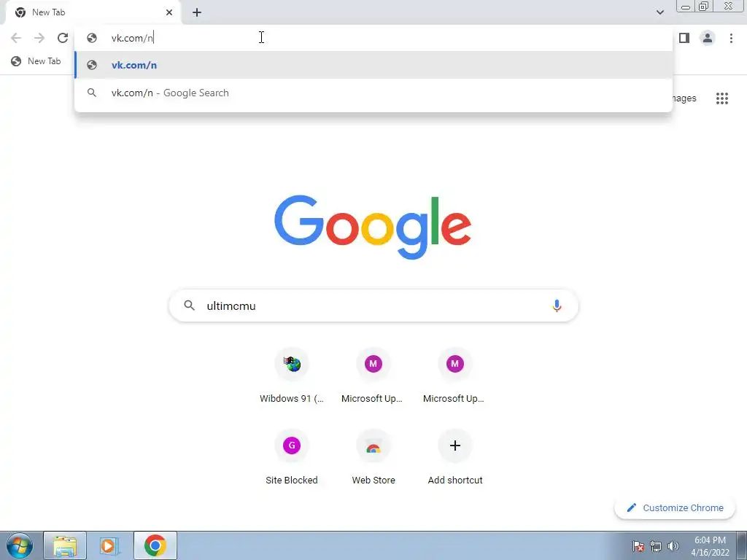
Task: Click the browser forward arrow
Action: tap(39, 38)
